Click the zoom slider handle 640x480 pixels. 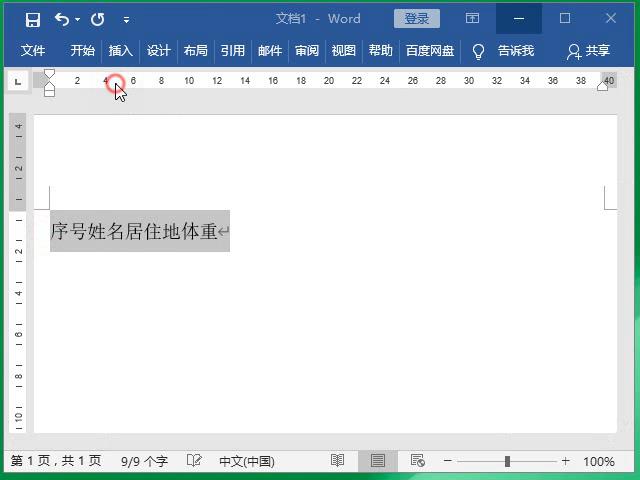click(x=507, y=461)
